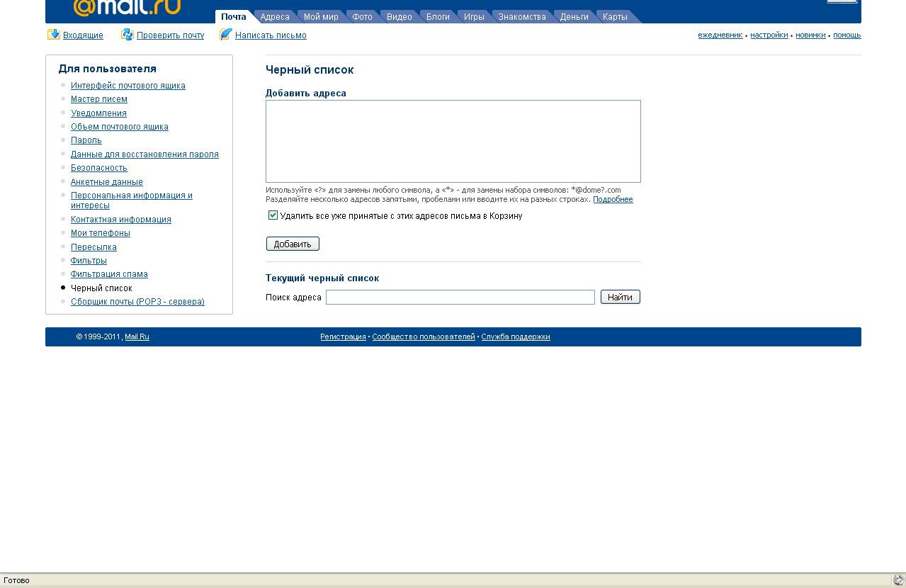Click the Добавить button
Screen dimensions: 906x588
click(x=293, y=244)
